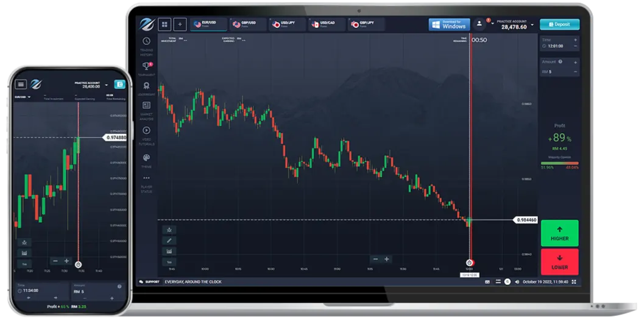Click the grid layout icon in top bar
This screenshot has width=644, height=319.
[165, 24]
